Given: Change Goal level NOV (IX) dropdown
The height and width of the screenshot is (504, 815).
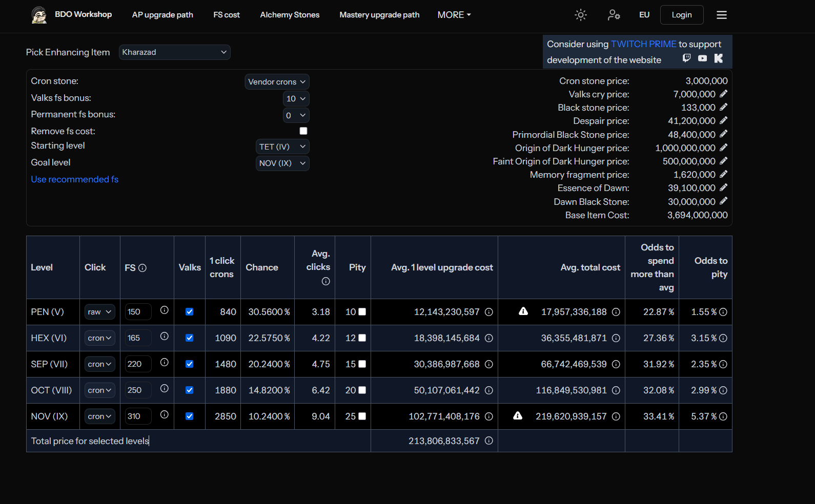Looking at the screenshot, I should [282, 163].
